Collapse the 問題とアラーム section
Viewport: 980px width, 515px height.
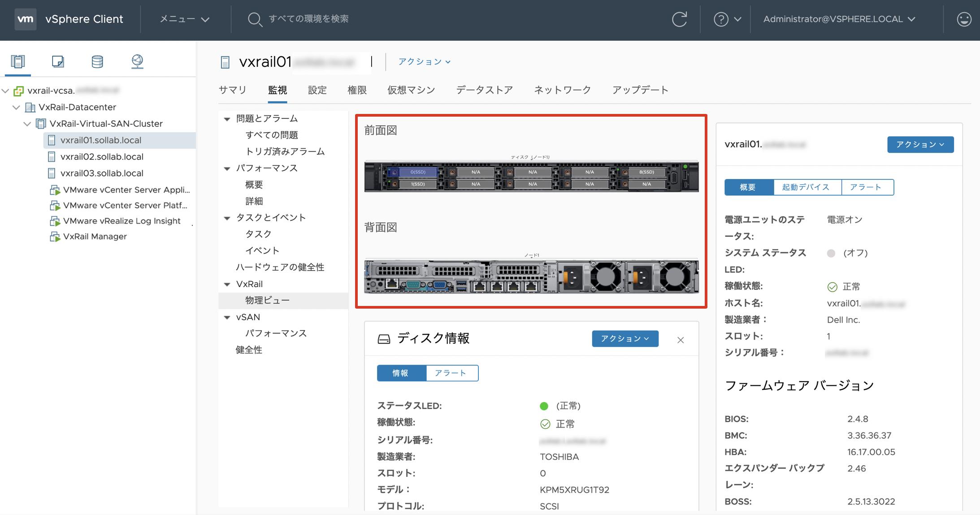[x=227, y=119]
